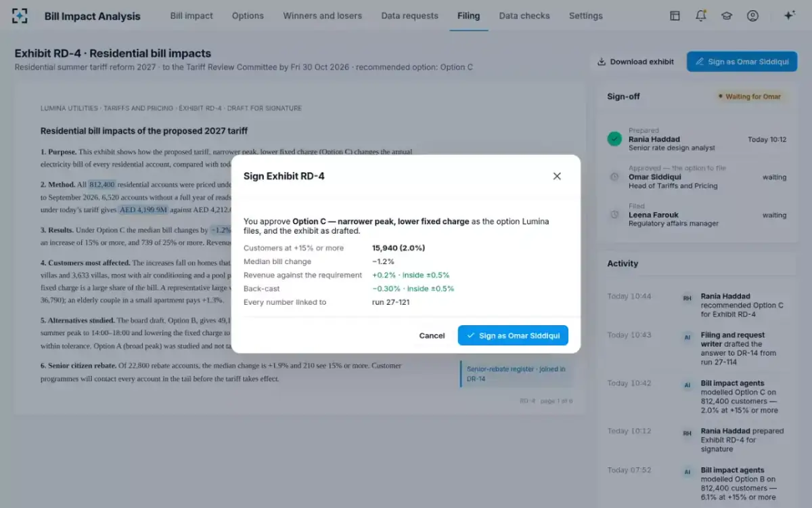Confirm Sign as Omar Siddiqui in the dialog

[513, 335]
